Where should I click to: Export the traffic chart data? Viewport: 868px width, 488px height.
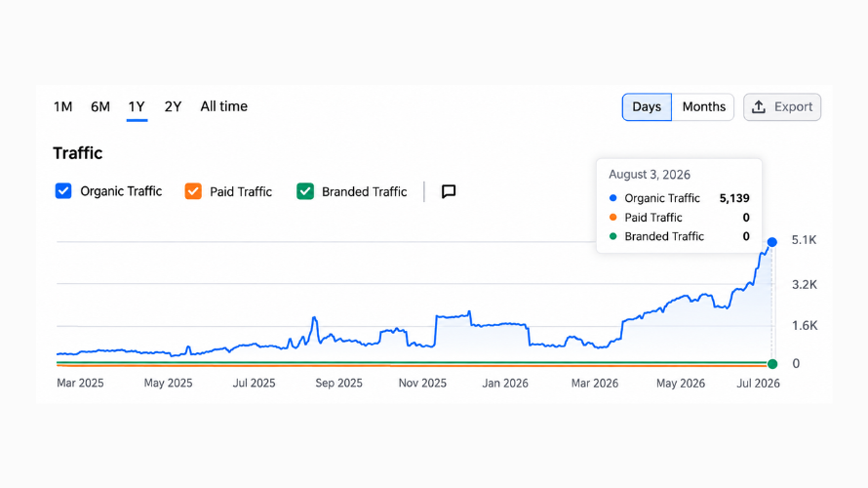click(781, 107)
